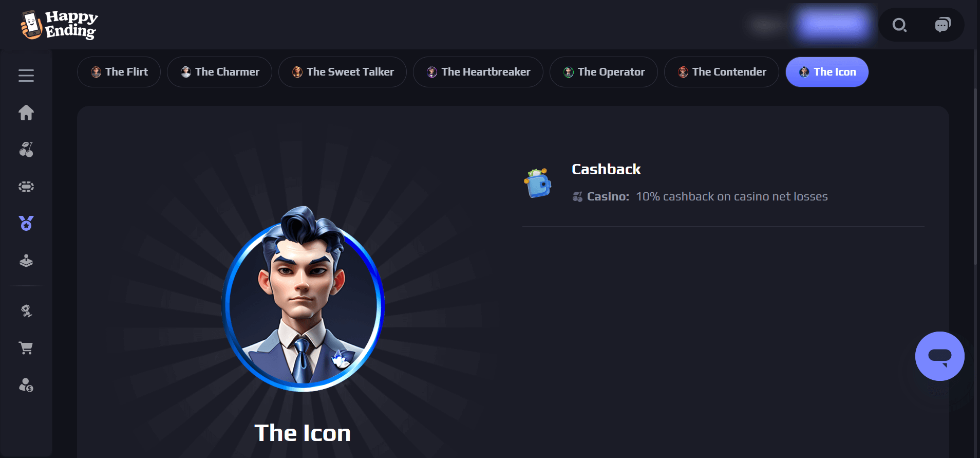
Task: Click the blurred blue header button
Action: [x=833, y=24]
